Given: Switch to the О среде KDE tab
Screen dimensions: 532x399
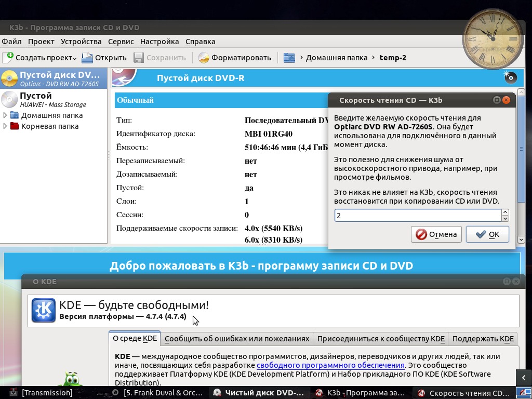Looking at the screenshot, I should pos(135,339).
